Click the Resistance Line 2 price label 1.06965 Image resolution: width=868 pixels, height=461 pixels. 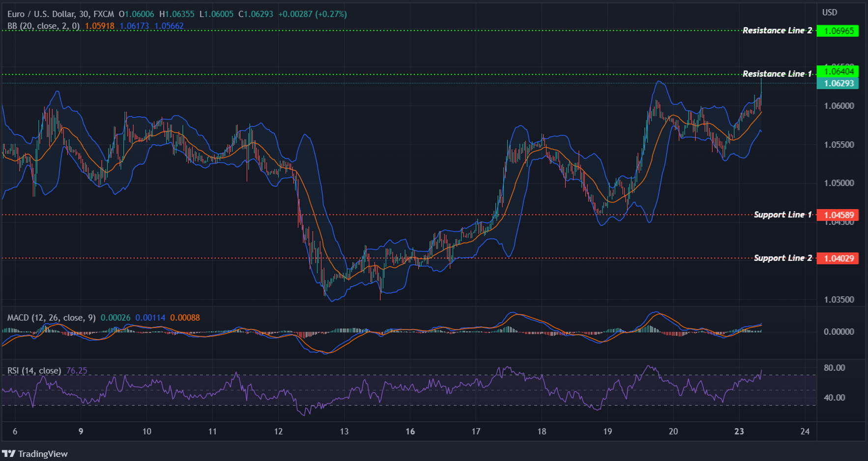coord(839,31)
